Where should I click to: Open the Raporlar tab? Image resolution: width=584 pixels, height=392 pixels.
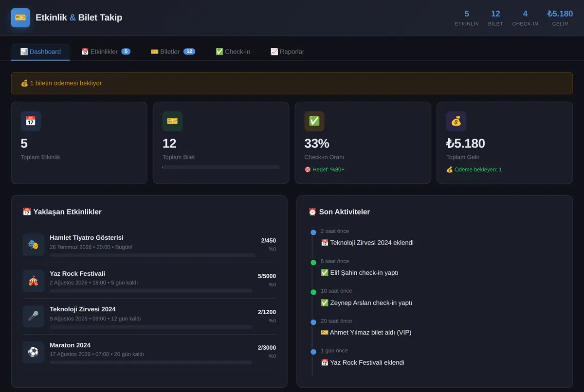pos(287,52)
